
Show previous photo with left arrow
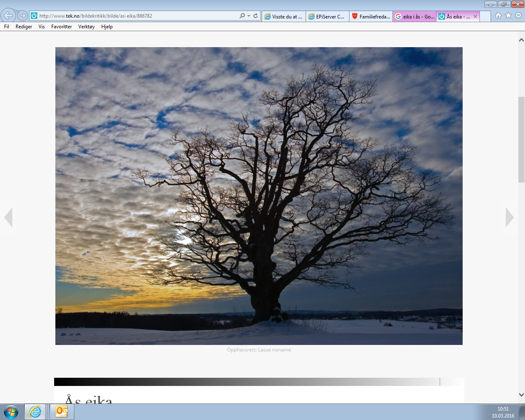(x=8, y=217)
